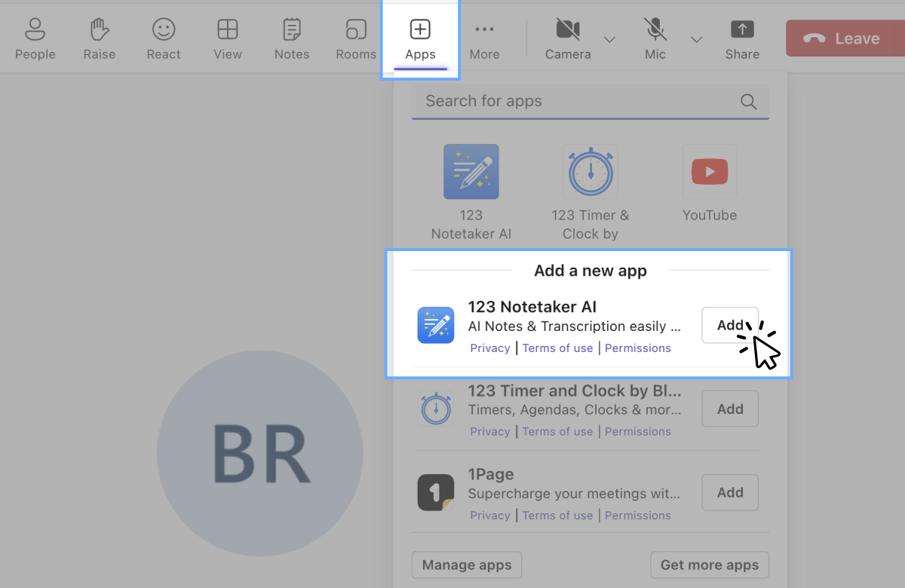The width and height of the screenshot is (905, 588).
Task: Click Get more apps button
Action: tap(710, 565)
